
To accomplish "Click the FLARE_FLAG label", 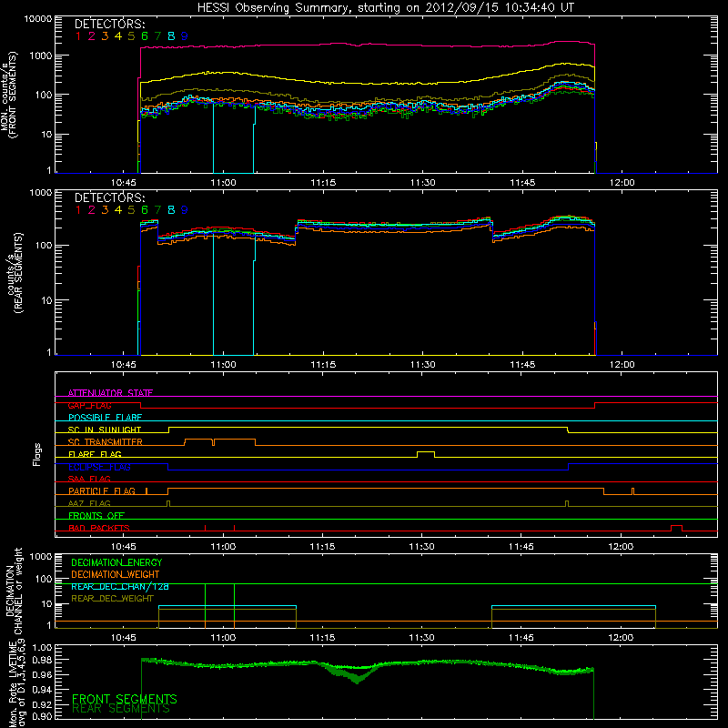I will click(95, 454).
